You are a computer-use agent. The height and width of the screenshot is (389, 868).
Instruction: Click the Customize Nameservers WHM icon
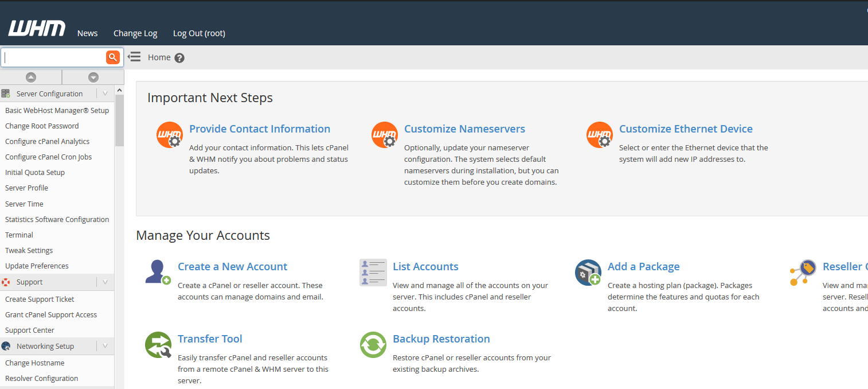385,135
